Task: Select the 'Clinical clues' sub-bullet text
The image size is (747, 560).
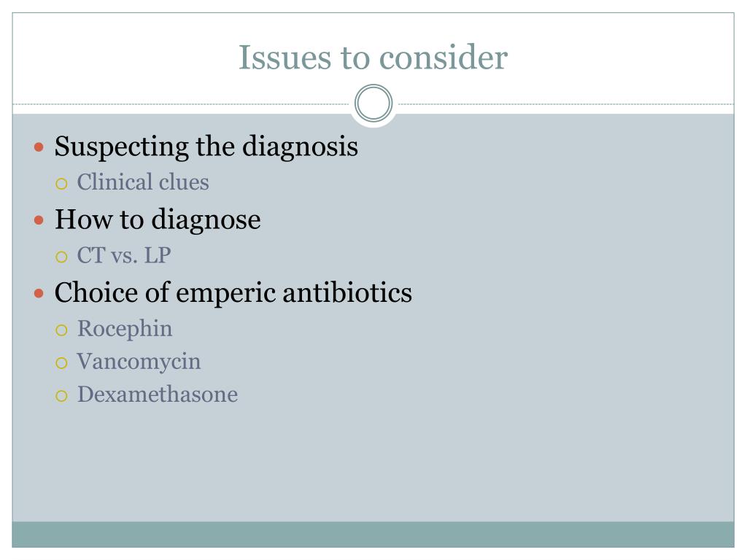Action: pos(143,182)
